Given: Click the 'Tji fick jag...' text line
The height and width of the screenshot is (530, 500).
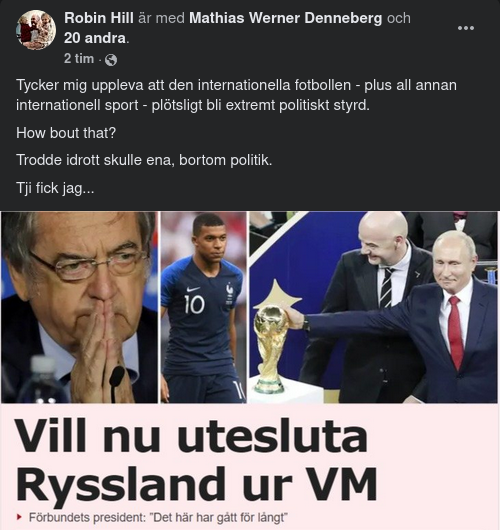Looking at the screenshot, I should coord(55,188).
